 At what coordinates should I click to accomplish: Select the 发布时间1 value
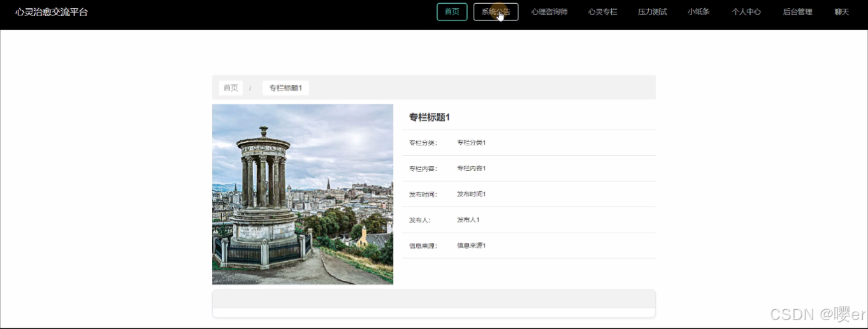point(472,194)
